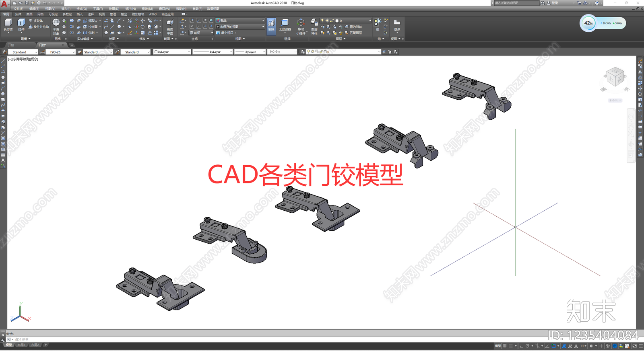Image resolution: width=644 pixels, height=351 pixels.
Task: Open the ByLayer color dropdown
Action: click(x=172, y=52)
